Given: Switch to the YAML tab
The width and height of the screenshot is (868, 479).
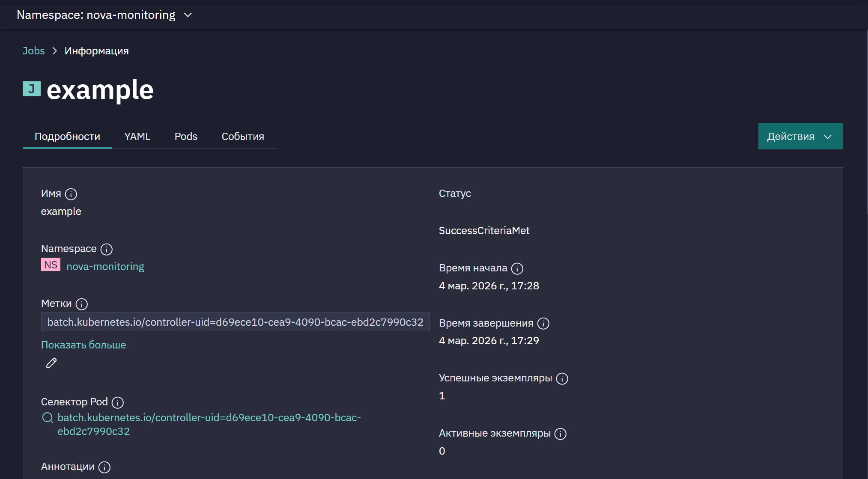Looking at the screenshot, I should click(x=137, y=137).
